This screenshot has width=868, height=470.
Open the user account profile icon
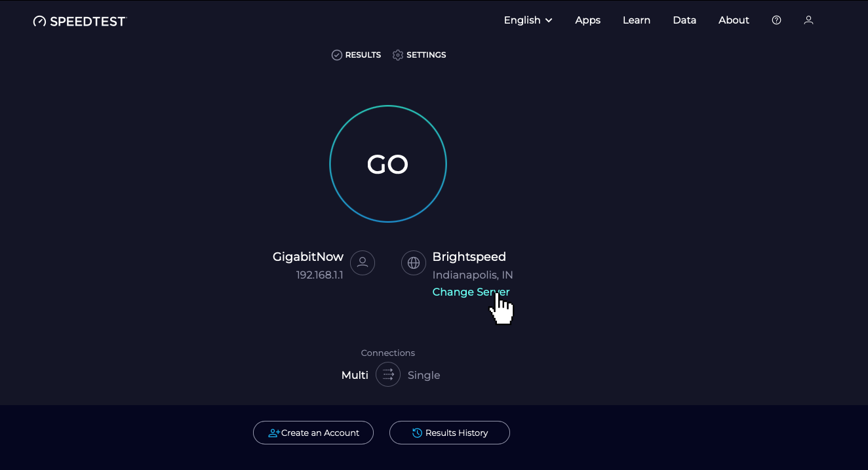pos(808,20)
